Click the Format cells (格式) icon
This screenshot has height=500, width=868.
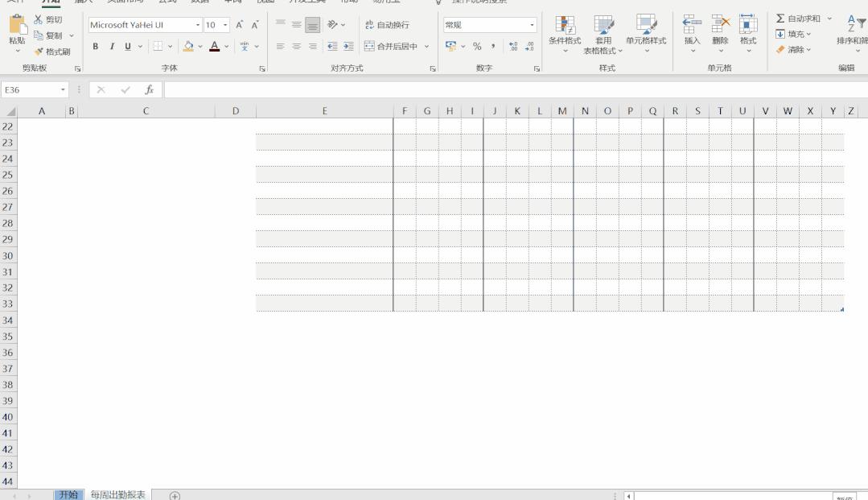coord(748,25)
